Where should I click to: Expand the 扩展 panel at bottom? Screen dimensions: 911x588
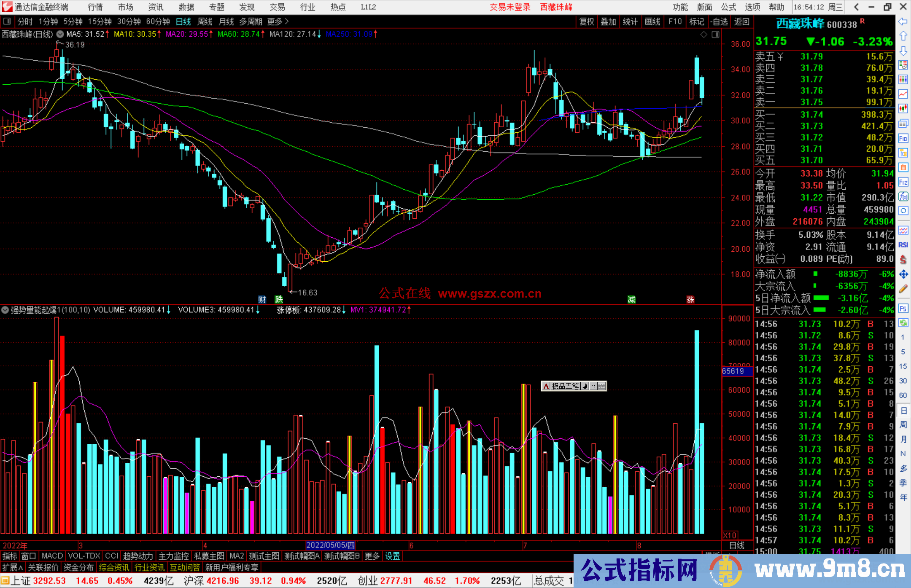pos(13,567)
